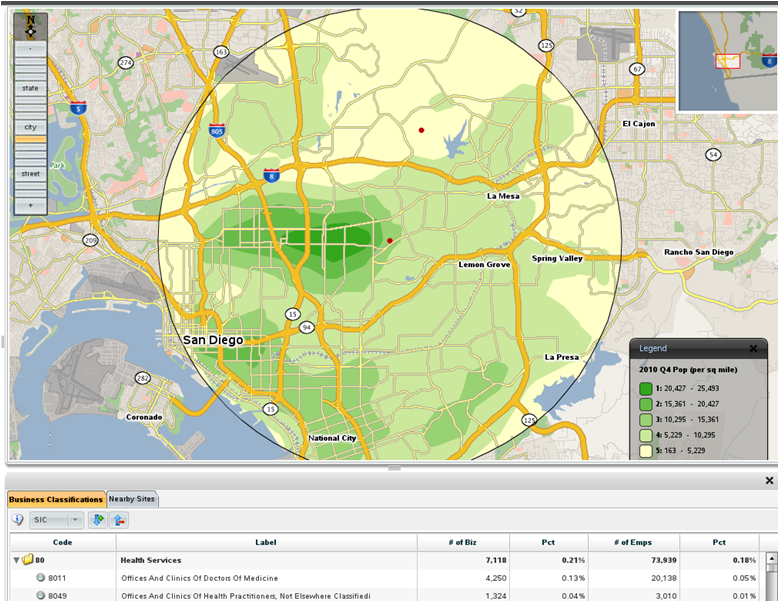Sort by the Label column header
779x602 pixels.
[266, 542]
